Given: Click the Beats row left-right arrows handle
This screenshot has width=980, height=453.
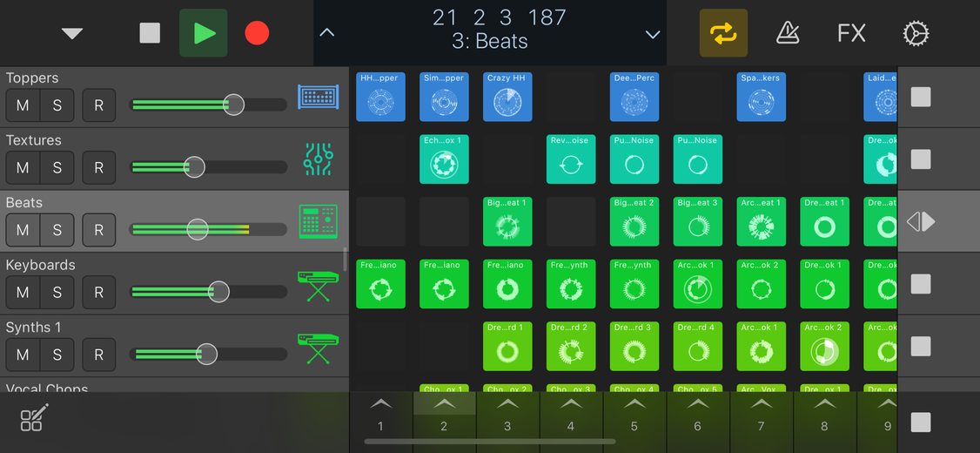Looking at the screenshot, I should coord(921,221).
